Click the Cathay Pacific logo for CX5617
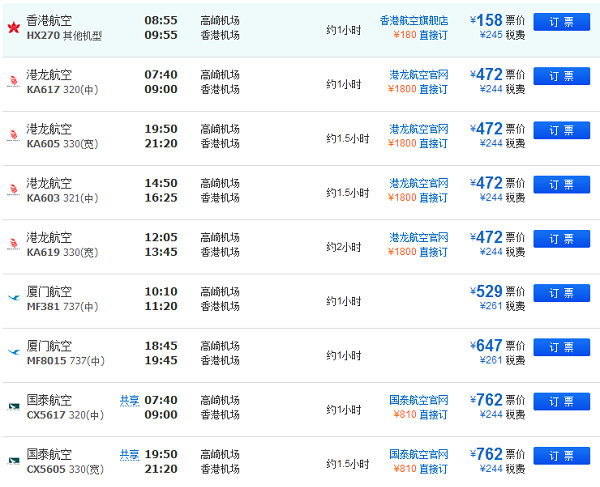The image size is (600, 487). coord(13,407)
